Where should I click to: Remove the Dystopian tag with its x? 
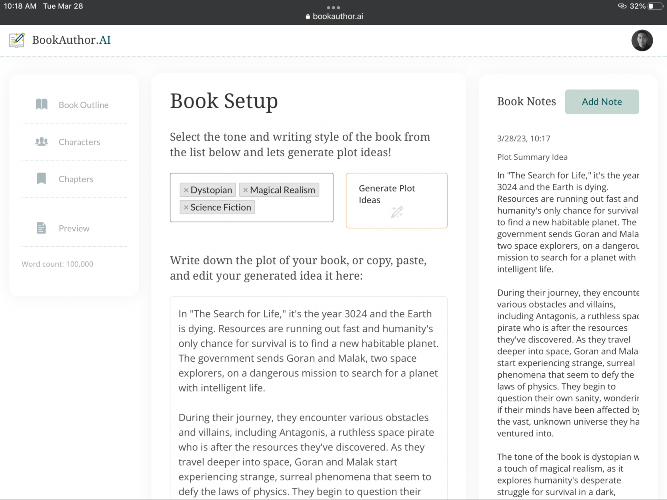(186, 190)
